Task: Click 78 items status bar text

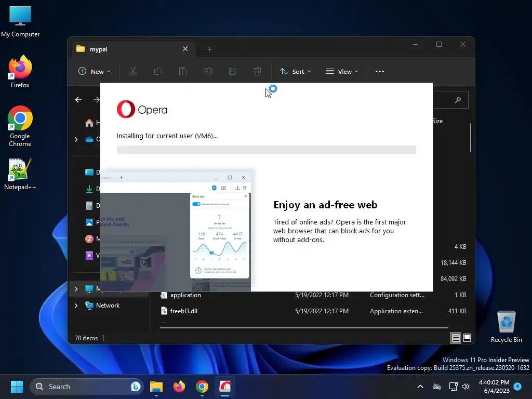Action: point(86,338)
